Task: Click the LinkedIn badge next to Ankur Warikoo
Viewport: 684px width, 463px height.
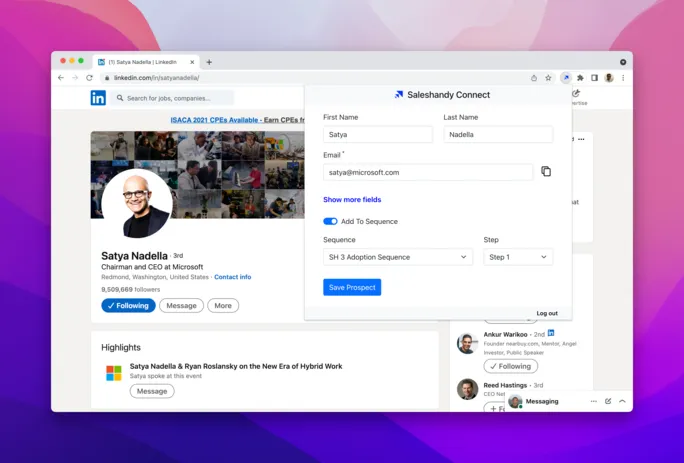Action: 551,333
